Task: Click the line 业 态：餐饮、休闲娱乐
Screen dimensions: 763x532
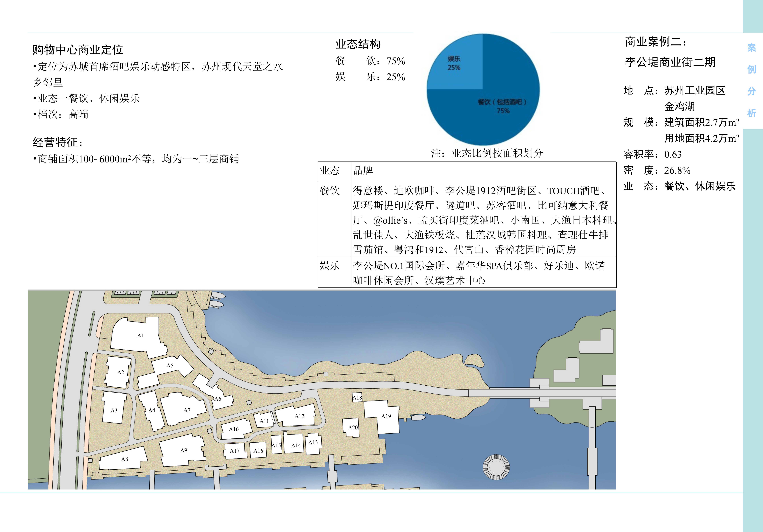Action: point(680,186)
